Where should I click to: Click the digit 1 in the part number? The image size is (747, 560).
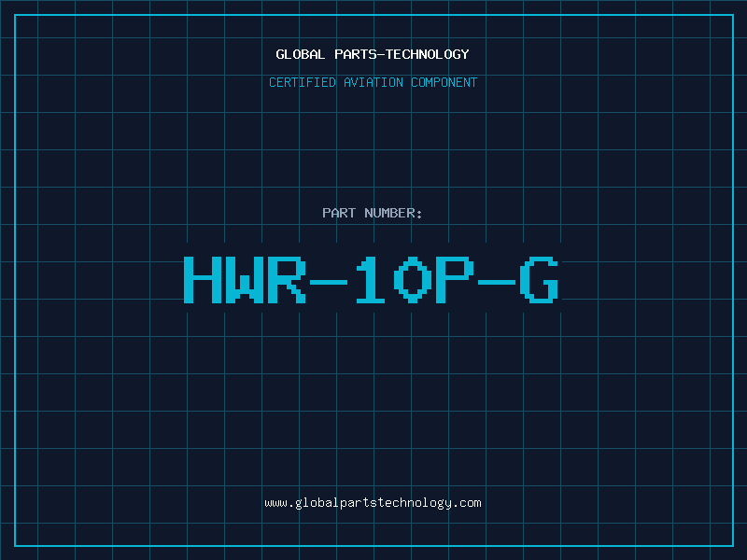[371, 280]
